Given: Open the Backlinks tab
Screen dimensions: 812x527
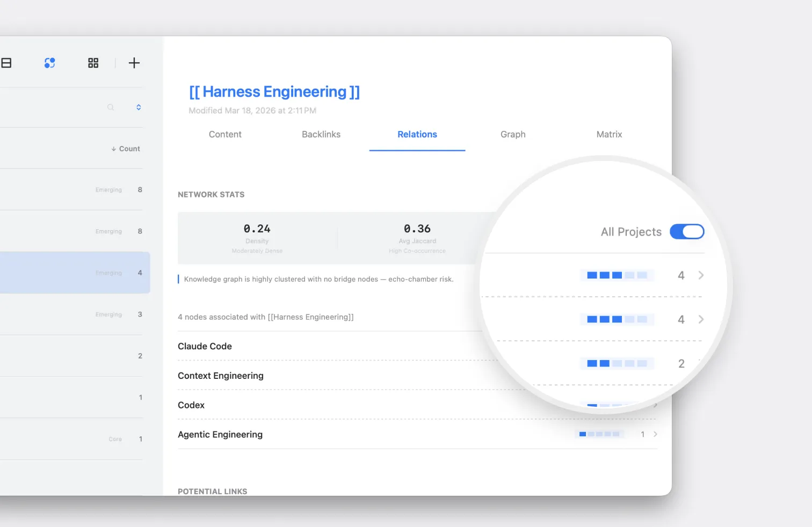Looking at the screenshot, I should (321, 134).
